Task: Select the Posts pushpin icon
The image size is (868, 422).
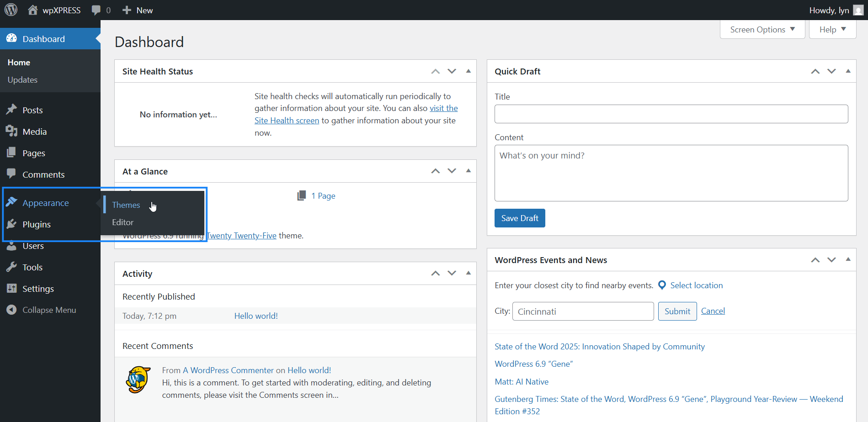Action: pos(12,110)
